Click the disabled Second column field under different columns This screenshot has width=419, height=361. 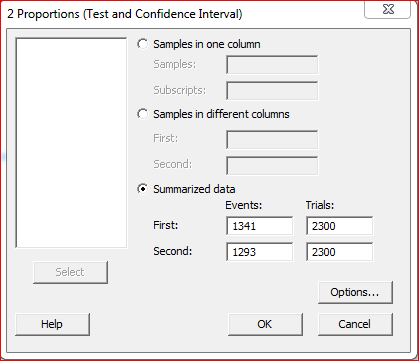click(272, 165)
